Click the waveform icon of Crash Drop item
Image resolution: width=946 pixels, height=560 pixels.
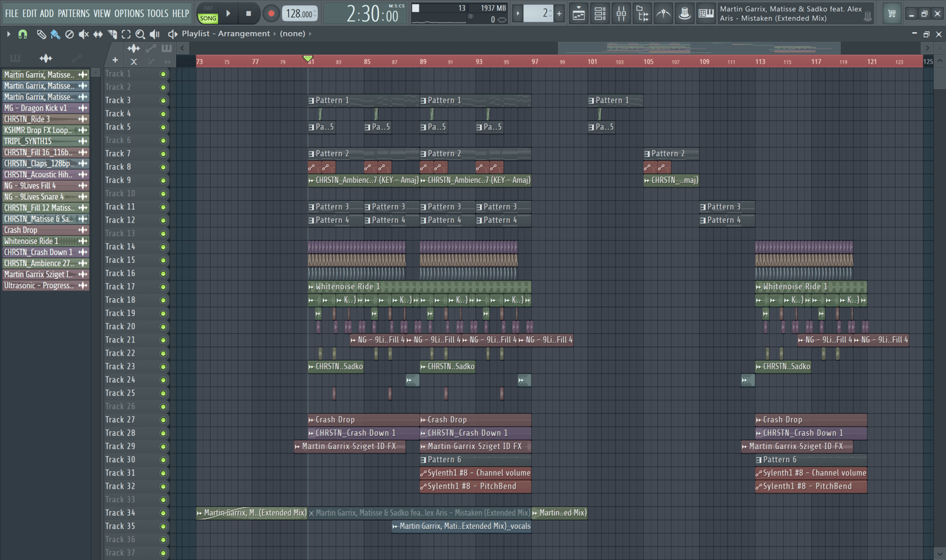(x=83, y=230)
